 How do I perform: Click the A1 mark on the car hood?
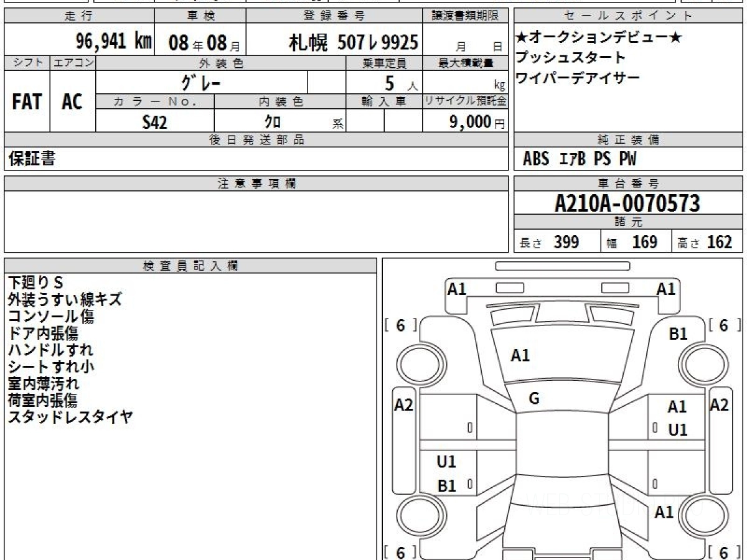520,355
